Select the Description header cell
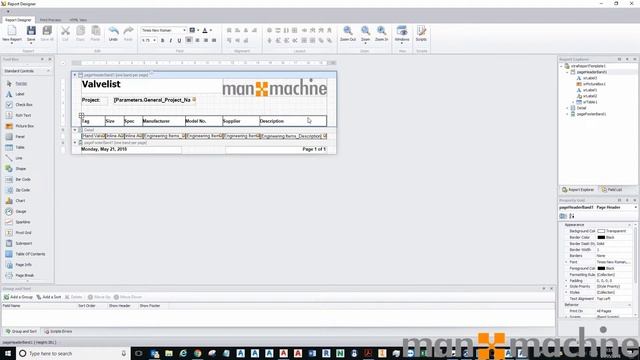The image size is (640, 360). (x=292, y=121)
